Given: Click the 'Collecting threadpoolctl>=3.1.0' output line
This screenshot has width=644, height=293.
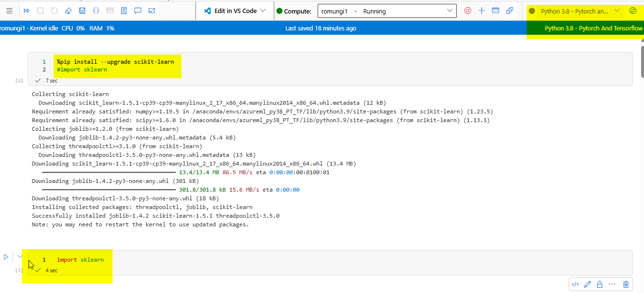Looking at the screenshot, I should pyautogui.click(x=117, y=146).
